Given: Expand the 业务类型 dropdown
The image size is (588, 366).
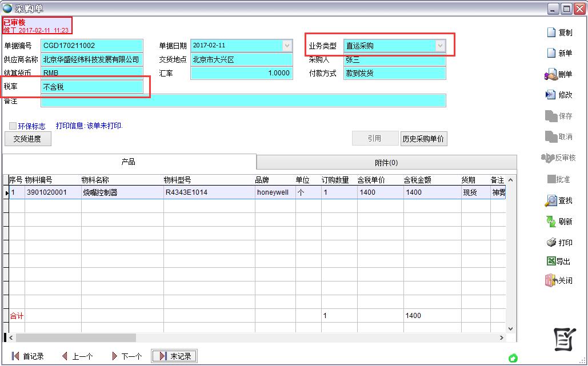Looking at the screenshot, I should coord(440,46).
